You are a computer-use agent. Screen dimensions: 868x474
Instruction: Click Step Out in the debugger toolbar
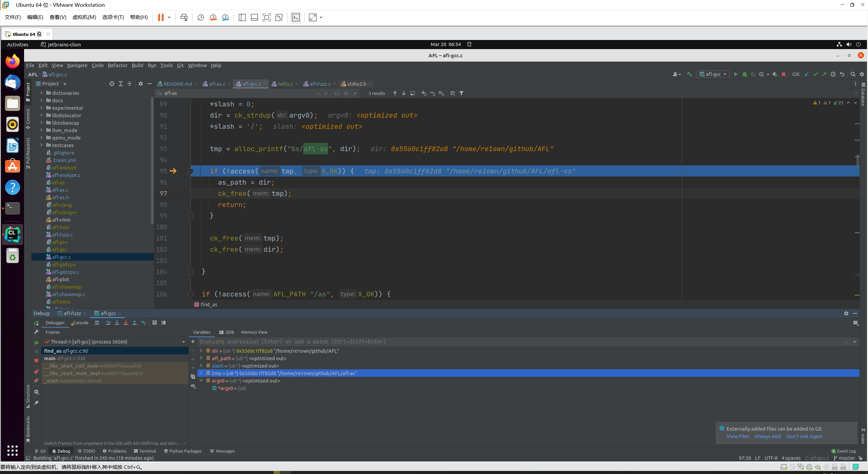click(135, 323)
